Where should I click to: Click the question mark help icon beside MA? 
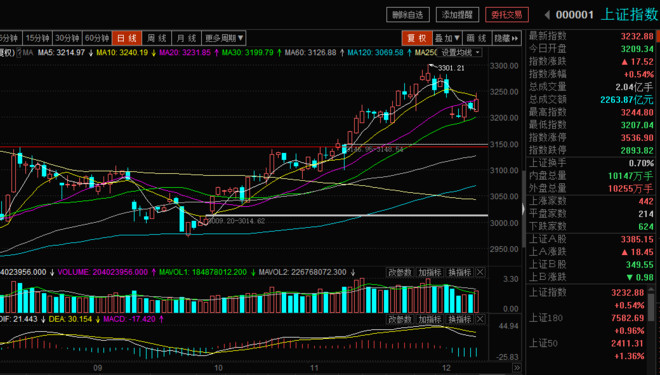point(19,53)
